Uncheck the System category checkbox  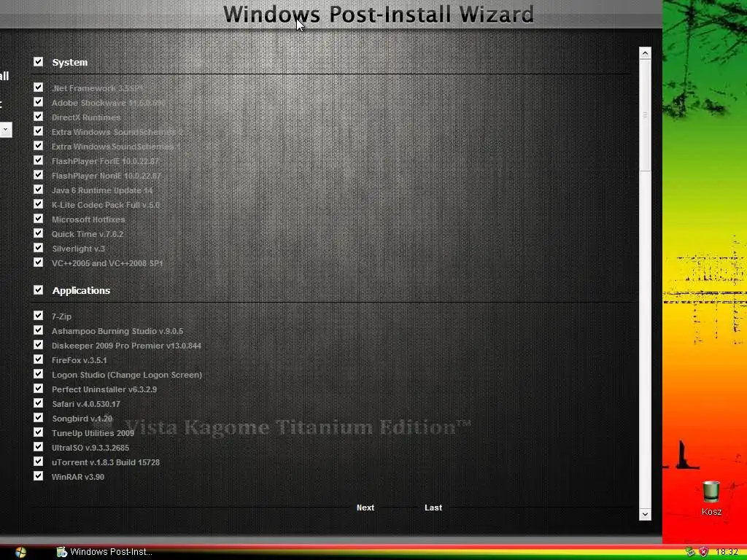point(38,62)
